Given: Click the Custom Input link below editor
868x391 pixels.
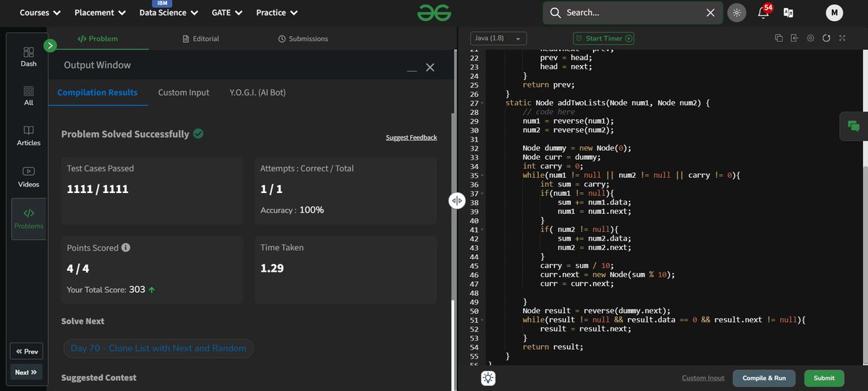Looking at the screenshot, I should 702,378.
